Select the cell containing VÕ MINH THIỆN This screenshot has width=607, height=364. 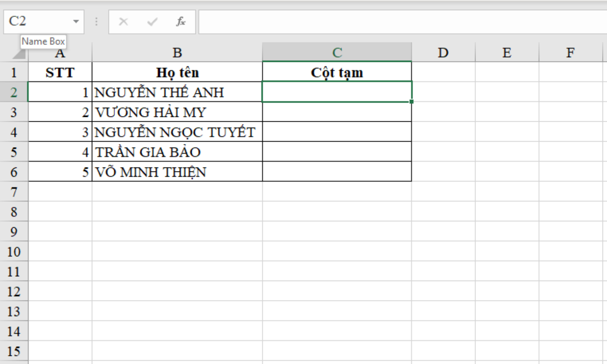[177, 171]
